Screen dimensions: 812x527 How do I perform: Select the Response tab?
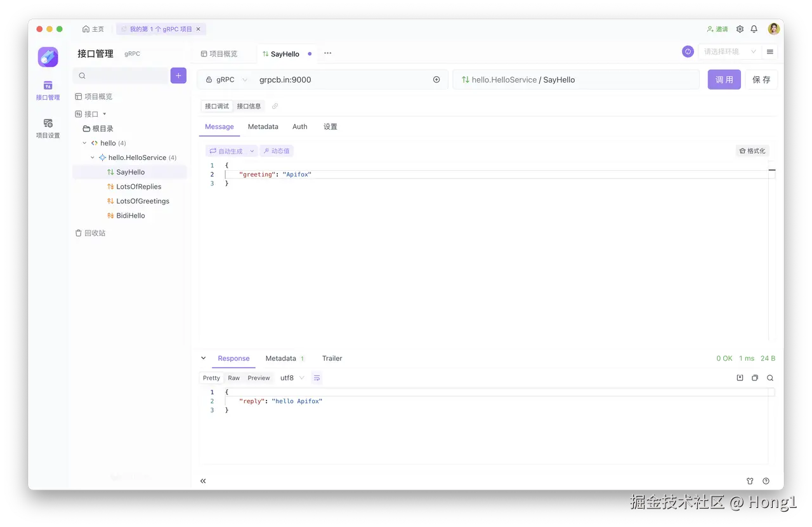pos(233,359)
